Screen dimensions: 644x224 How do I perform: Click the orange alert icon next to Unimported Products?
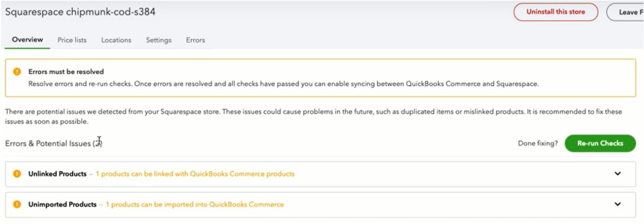point(17,204)
